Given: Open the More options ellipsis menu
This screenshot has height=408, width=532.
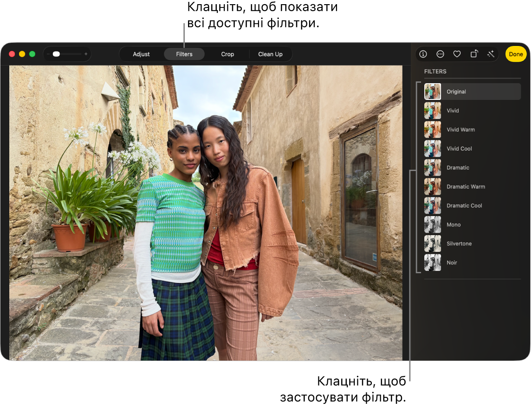Looking at the screenshot, I should [x=440, y=54].
